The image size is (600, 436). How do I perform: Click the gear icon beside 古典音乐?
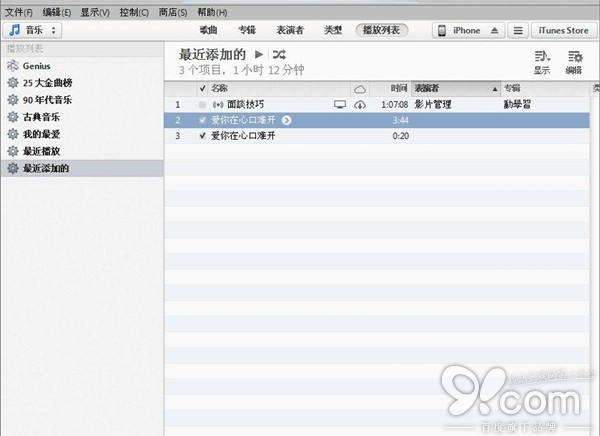pyautogui.click(x=13, y=117)
